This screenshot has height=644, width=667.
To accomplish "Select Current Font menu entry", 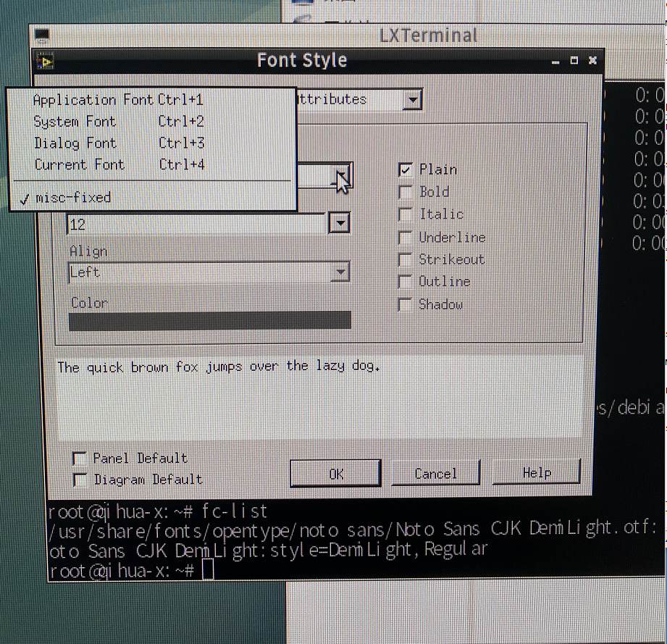I will coord(152,164).
